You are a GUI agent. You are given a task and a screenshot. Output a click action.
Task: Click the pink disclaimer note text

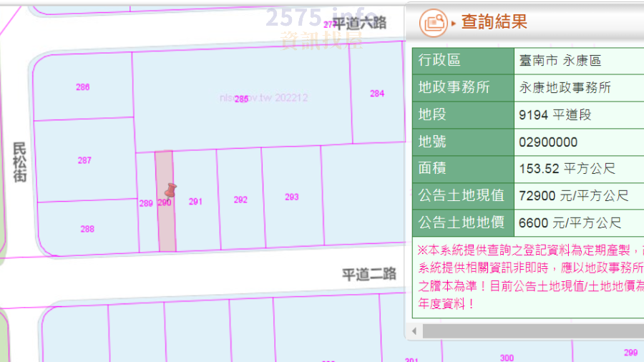(531, 277)
